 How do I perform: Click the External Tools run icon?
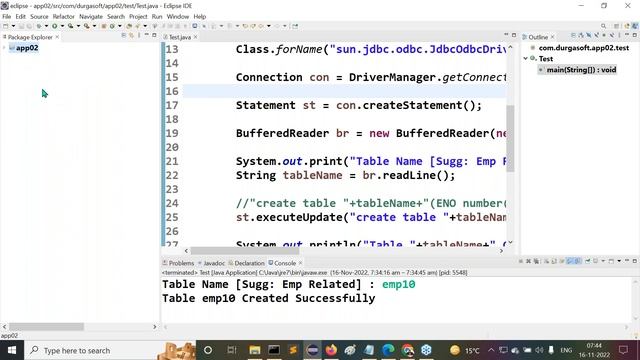[87, 26]
